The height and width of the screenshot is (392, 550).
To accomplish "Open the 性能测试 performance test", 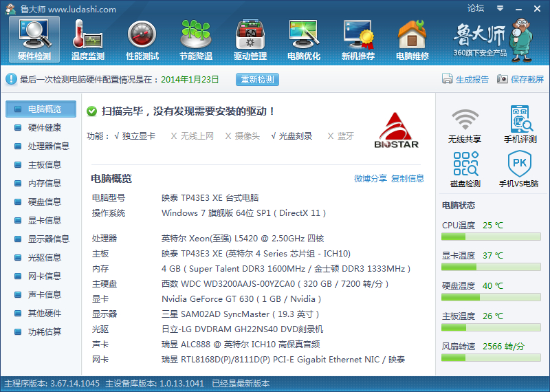I will 142,40.
